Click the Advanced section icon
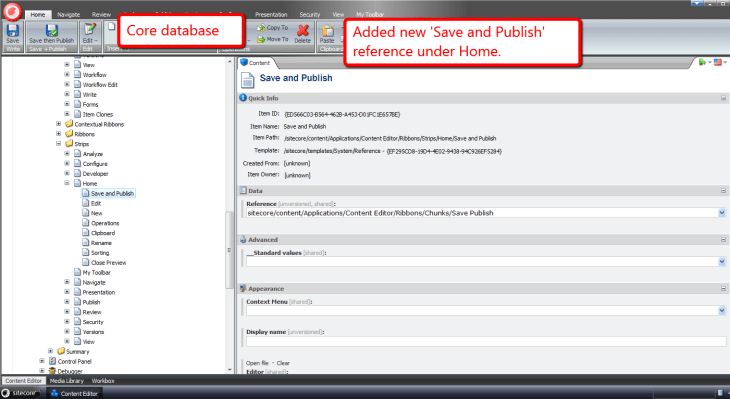This screenshot has height=399, width=730. click(x=243, y=239)
